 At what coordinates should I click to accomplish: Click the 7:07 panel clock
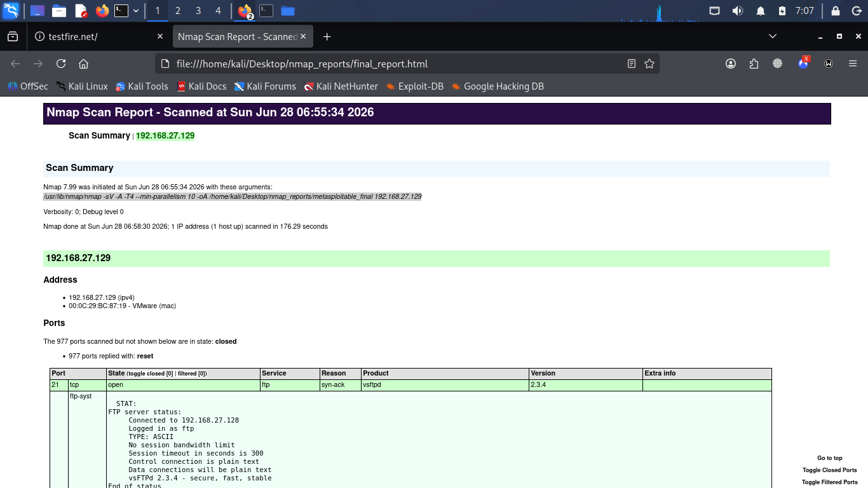(804, 11)
